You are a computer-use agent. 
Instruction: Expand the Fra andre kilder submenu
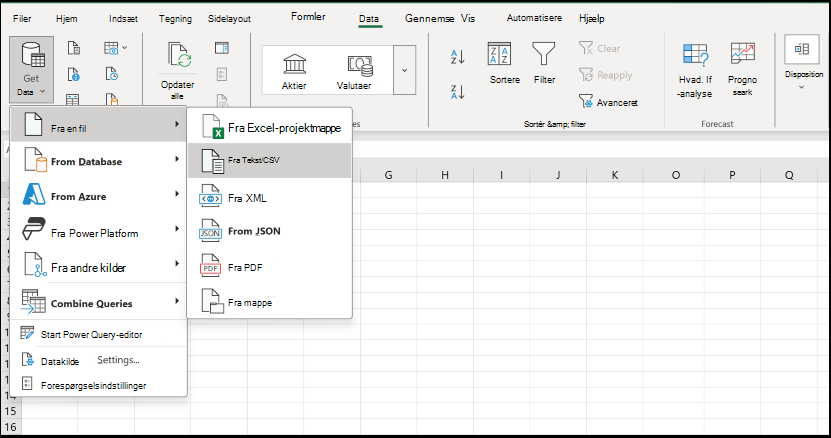click(x=100, y=266)
